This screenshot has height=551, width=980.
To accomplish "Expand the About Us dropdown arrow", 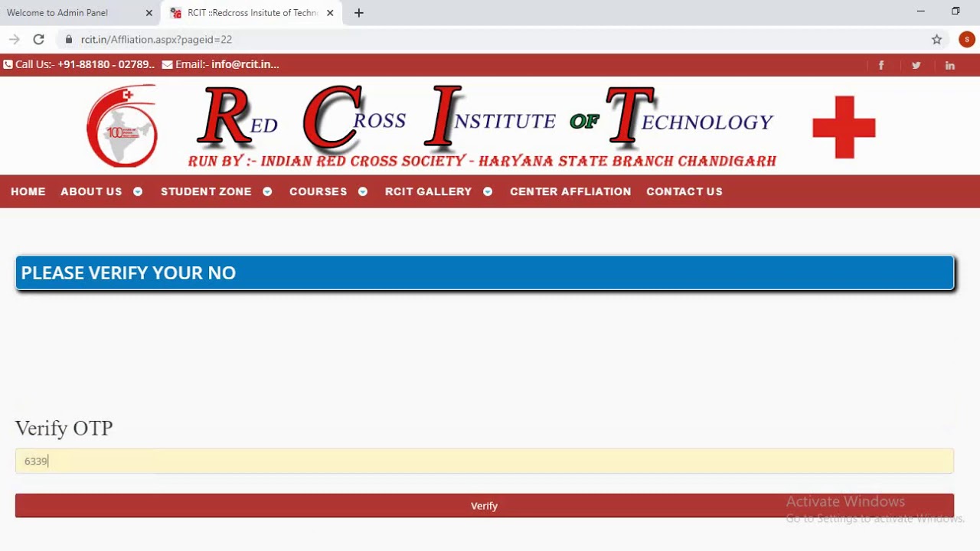I will tap(138, 191).
